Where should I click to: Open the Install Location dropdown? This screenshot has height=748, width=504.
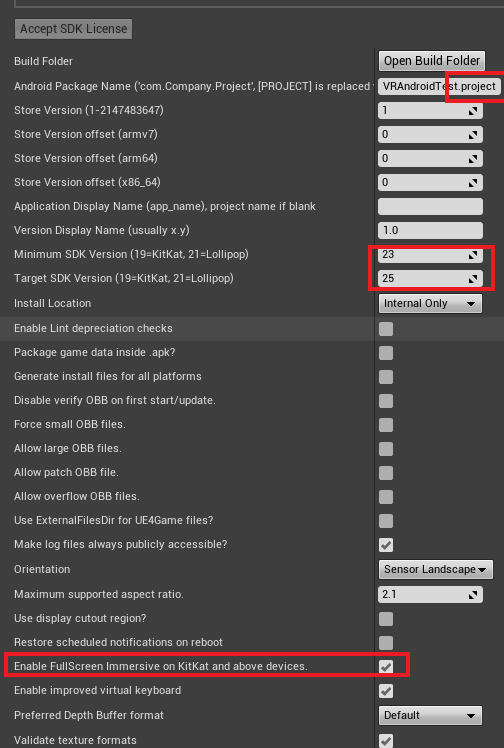click(430, 303)
